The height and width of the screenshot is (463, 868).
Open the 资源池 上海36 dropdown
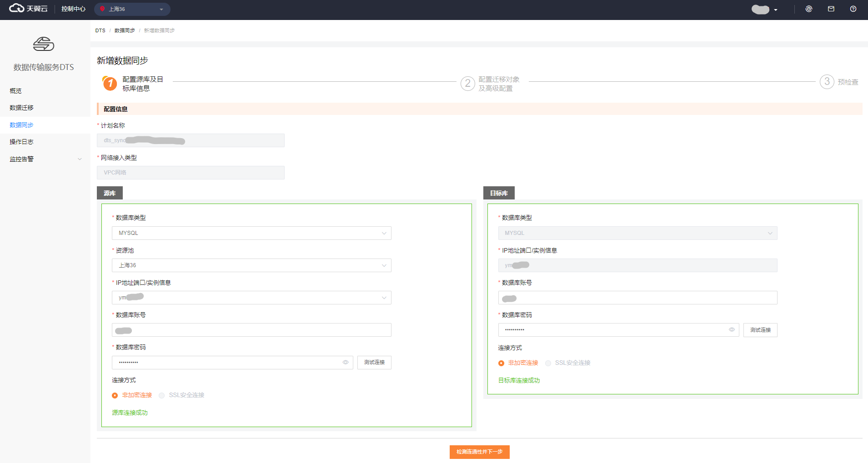[x=251, y=265]
